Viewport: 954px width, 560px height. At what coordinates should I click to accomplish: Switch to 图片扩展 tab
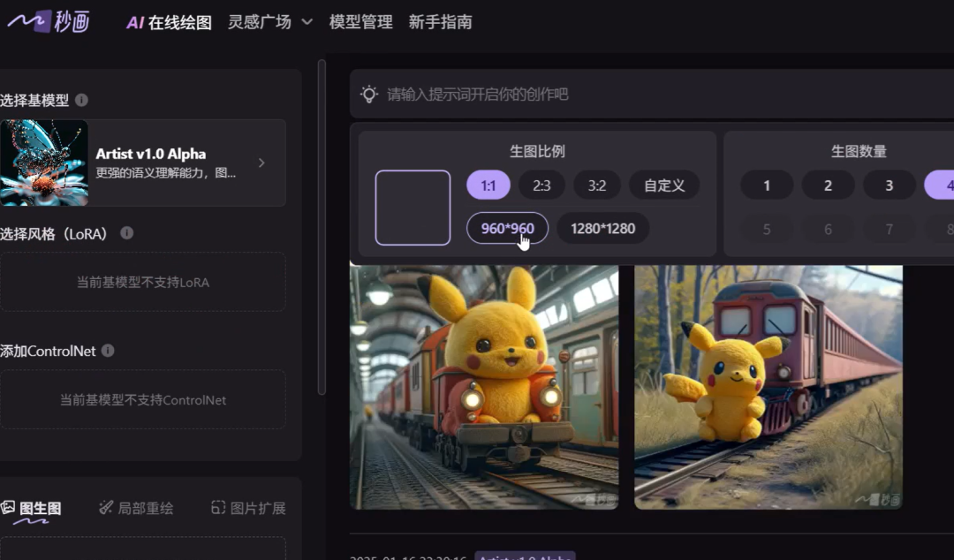pyautogui.click(x=248, y=508)
